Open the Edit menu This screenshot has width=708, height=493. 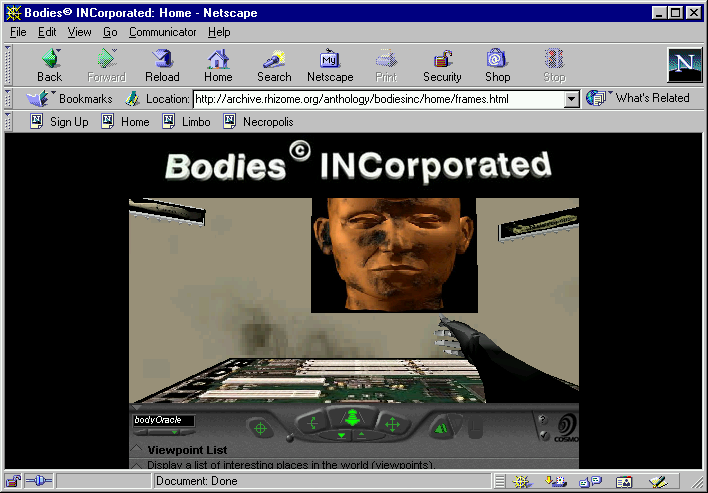coord(47,32)
